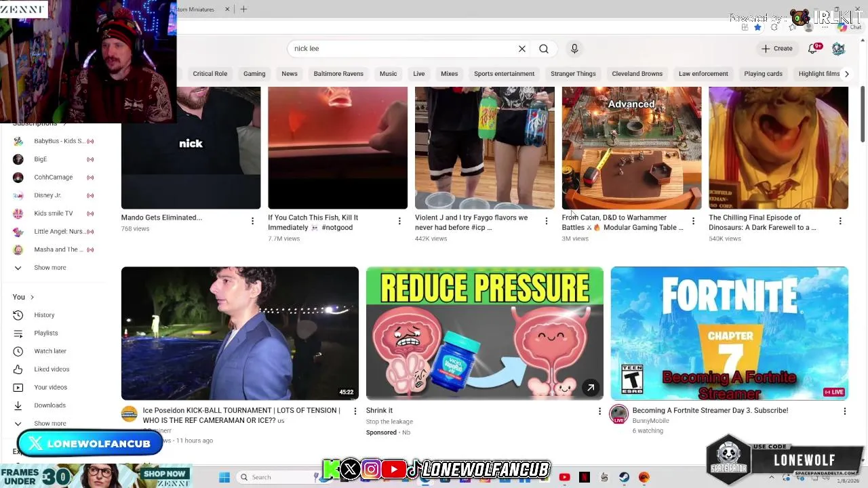Viewport: 868px width, 488px height.
Task: Select the Gaming filter chip
Action: pos(254,74)
